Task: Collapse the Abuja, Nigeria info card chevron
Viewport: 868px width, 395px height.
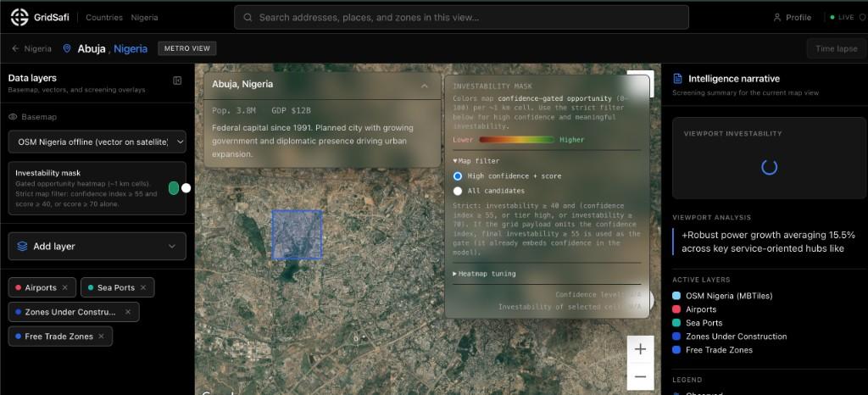Action: (x=424, y=86)
